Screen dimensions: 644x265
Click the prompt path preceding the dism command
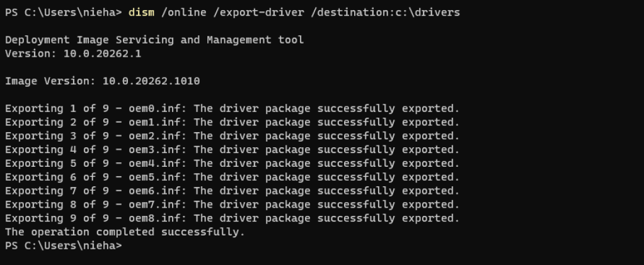click(63, 13)
